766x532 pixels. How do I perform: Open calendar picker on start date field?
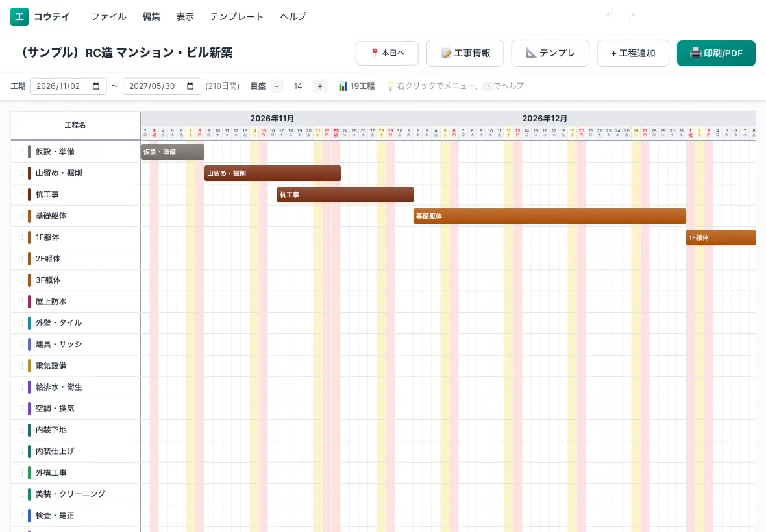(x=96, y=86)
